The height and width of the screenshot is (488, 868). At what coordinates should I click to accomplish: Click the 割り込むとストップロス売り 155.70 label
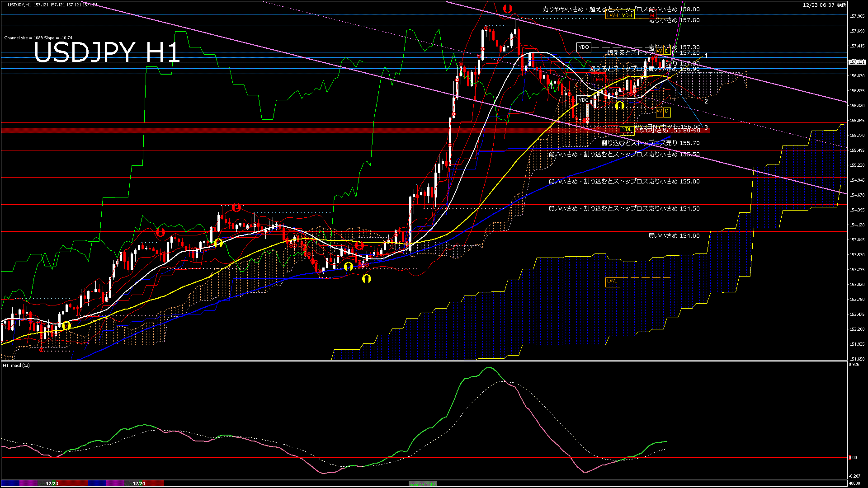650,143
